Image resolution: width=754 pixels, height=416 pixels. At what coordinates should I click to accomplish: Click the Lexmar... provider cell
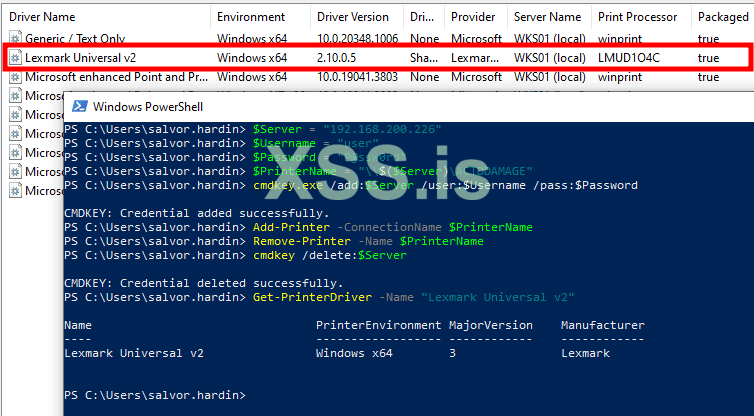click(x=473, y=58)
